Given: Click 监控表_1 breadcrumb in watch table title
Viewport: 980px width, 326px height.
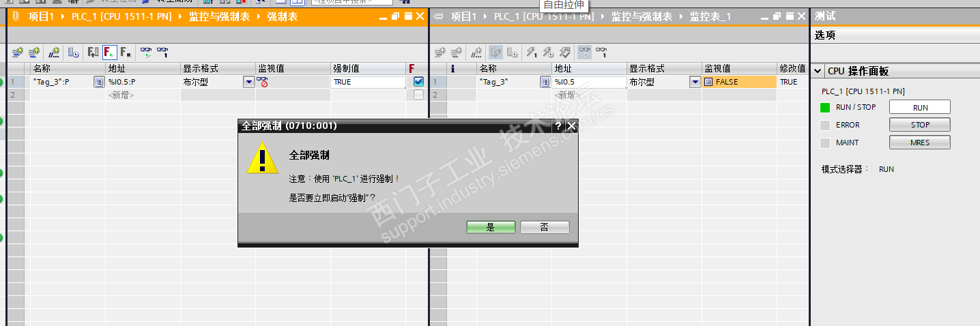Looking at the screenshot, I should [710, 16].
